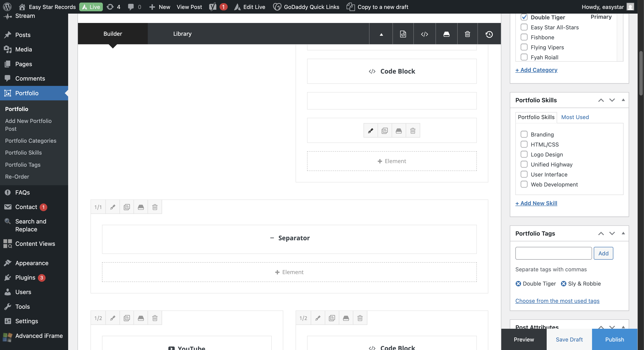Delete the right 1/2 column

360,318
